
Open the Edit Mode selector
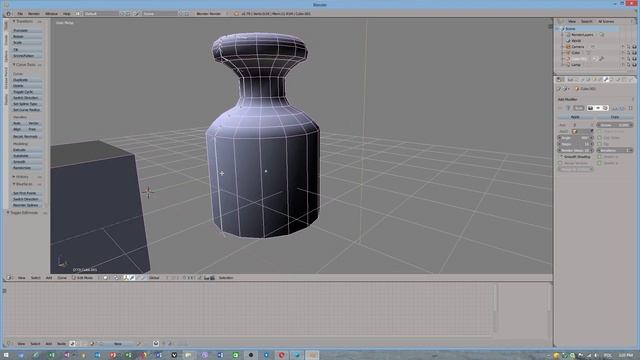click(85, 278)
